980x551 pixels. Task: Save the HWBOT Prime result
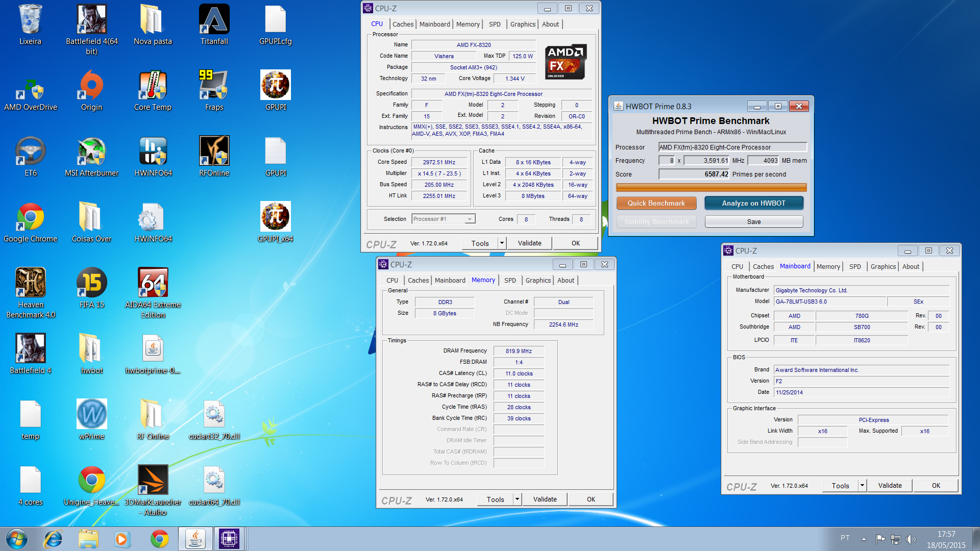(x=753, y=221)
